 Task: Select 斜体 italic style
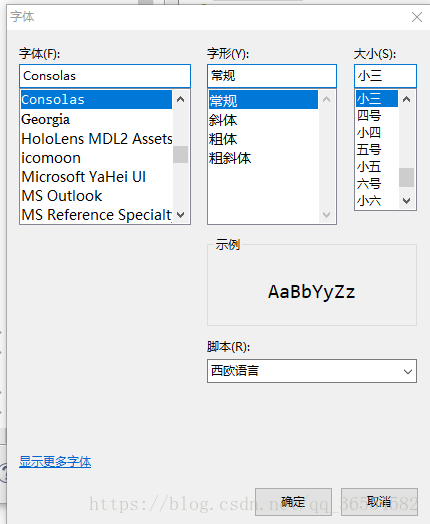point(263,120)
